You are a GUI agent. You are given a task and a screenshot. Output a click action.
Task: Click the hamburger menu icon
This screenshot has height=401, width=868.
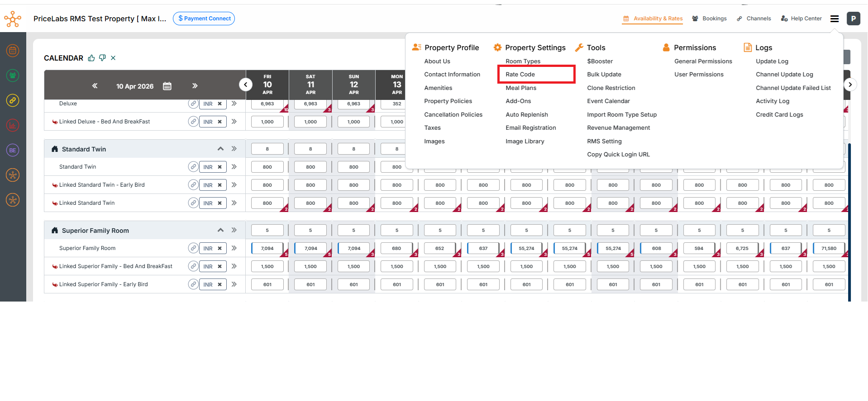click(835, 19)
